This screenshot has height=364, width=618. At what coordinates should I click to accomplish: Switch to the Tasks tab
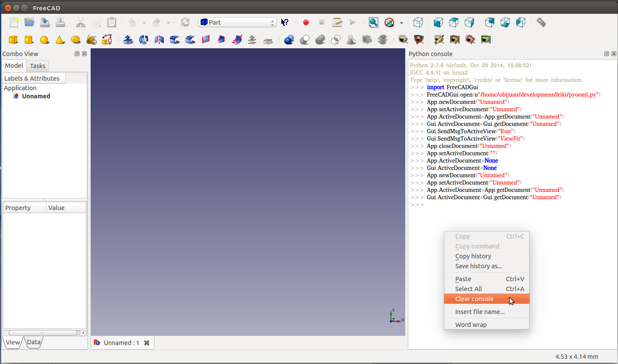[x=38, y=66]
